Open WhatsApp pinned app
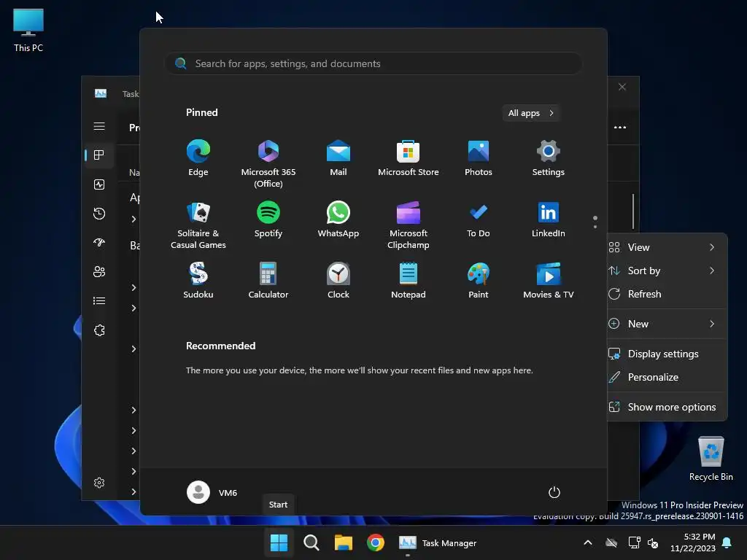This screenshot has width=747, height=560. coord(338,220)
